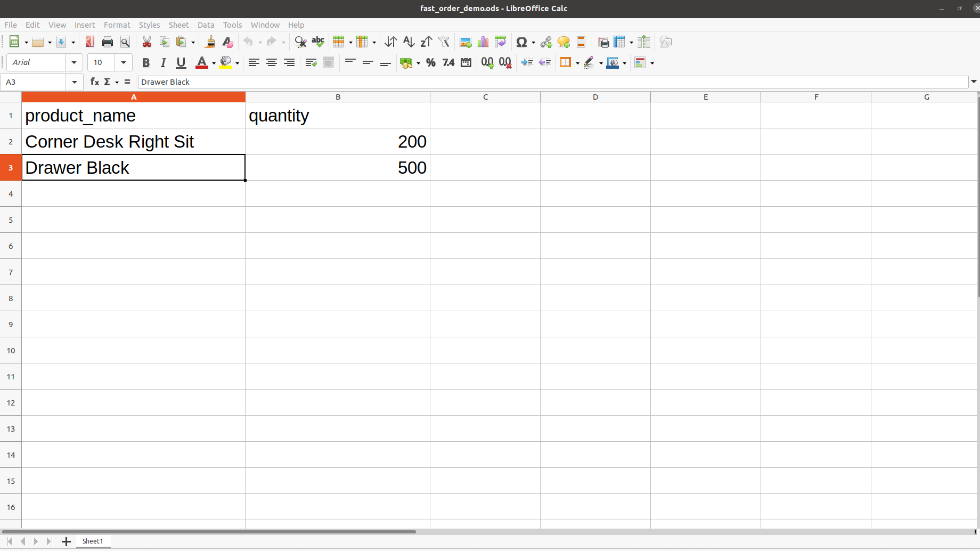
Task: Open Find & Replace
Action: click(x=300, y=42)
